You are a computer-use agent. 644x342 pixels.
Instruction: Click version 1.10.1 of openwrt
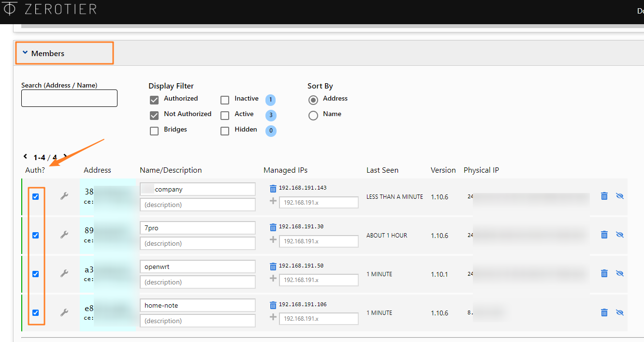[x=439, y=274]
